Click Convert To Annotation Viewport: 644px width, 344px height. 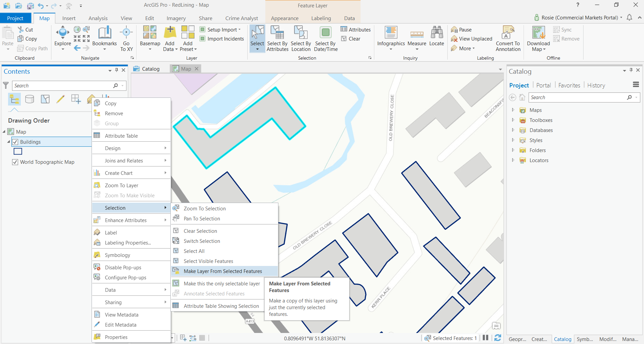click(x=508, y=39)
